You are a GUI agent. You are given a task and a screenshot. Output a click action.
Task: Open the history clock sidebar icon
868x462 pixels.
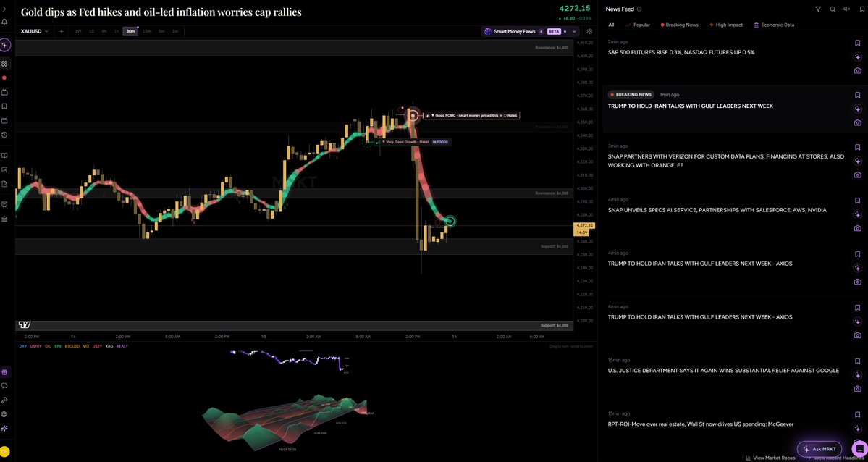(x=4, y=135)
